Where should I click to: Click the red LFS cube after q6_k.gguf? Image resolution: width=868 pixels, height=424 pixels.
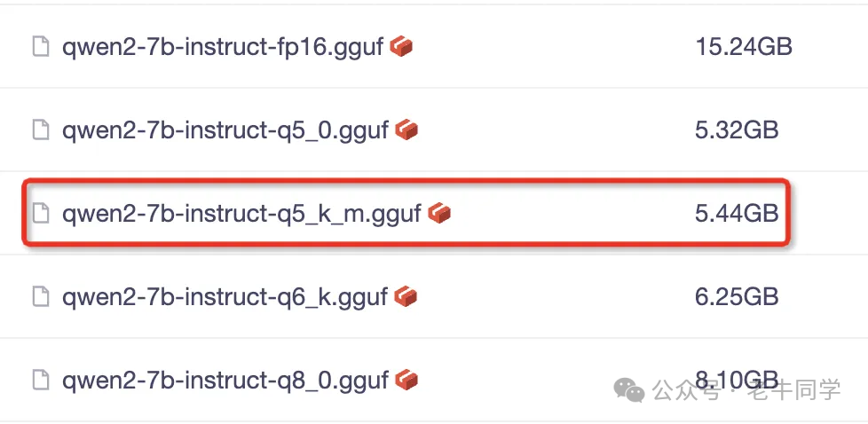pos(406,296)
